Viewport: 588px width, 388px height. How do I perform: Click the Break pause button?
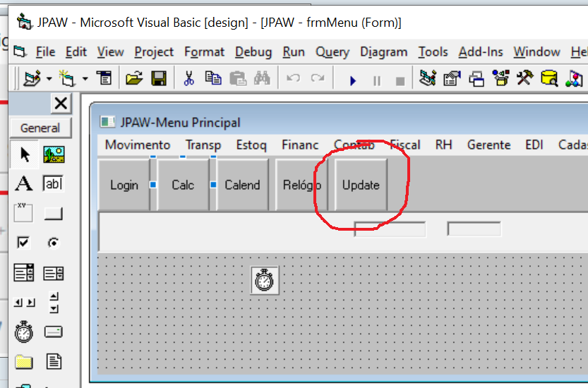[x=376, y=80]
